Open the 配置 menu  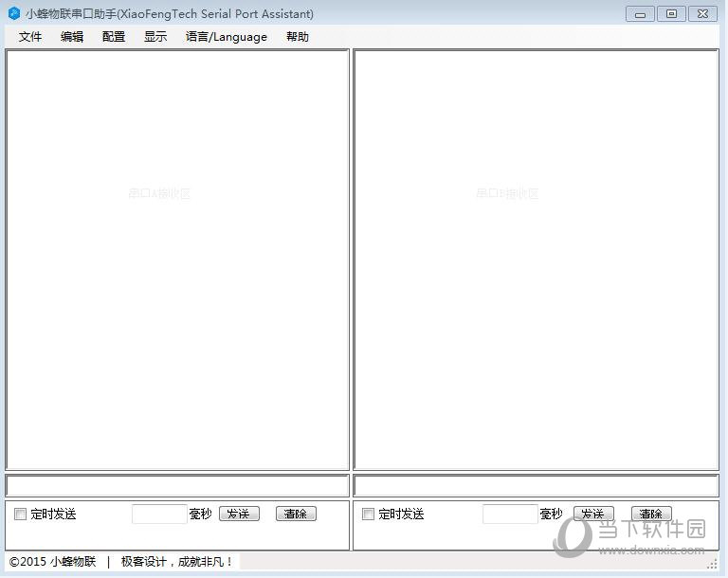point(114,37)
